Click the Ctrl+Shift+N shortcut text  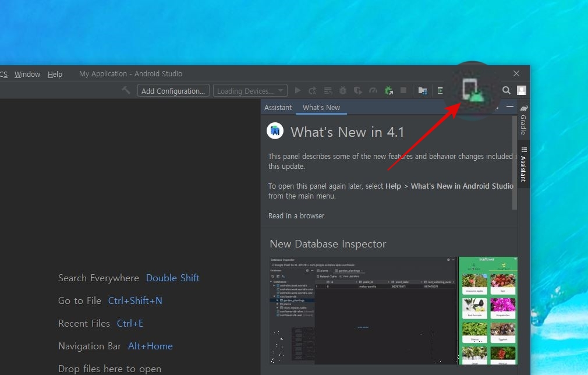pyautogui.click(x=135, y=300)
